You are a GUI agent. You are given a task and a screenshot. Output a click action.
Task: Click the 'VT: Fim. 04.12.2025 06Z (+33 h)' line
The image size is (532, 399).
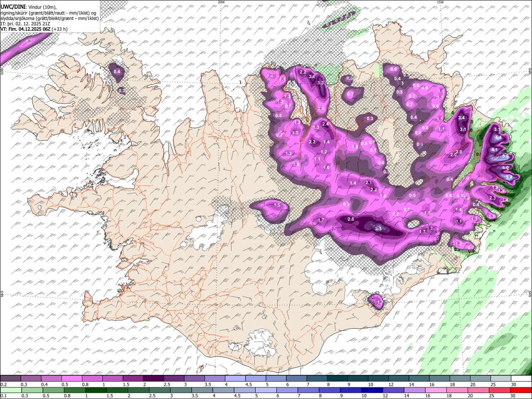point(34,29)
